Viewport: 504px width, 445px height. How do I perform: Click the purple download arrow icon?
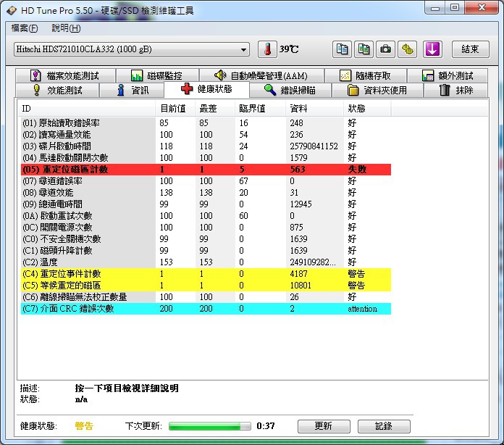(x=432, y=49)
